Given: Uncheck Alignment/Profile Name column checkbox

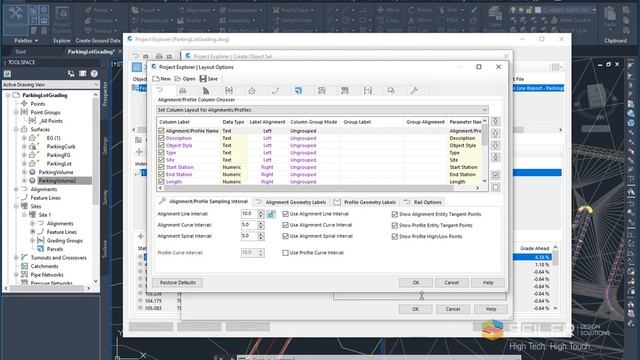Looking at the screenshot, I should 161,131.
